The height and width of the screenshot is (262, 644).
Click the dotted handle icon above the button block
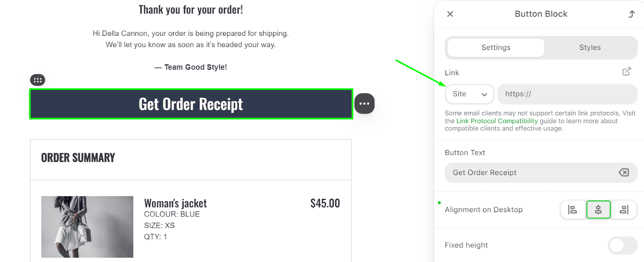click(x=37, y=79)
